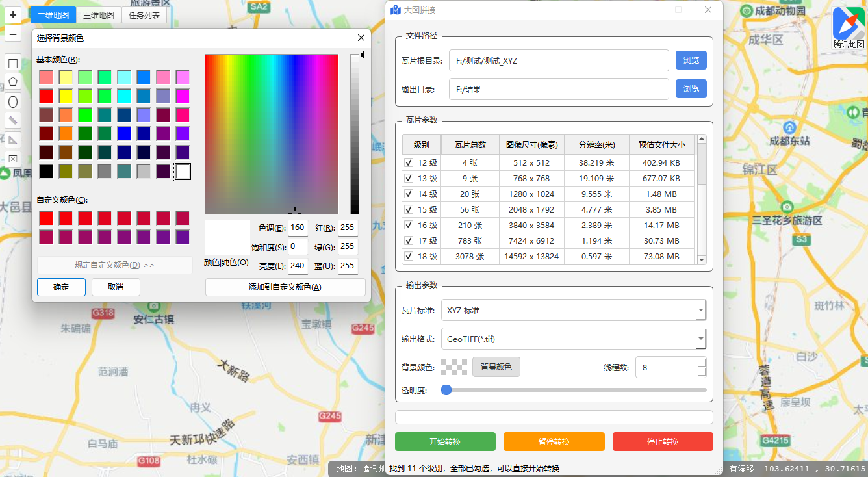
Task: Click the 成都东站 station marker icon
Action: point(790,126)
